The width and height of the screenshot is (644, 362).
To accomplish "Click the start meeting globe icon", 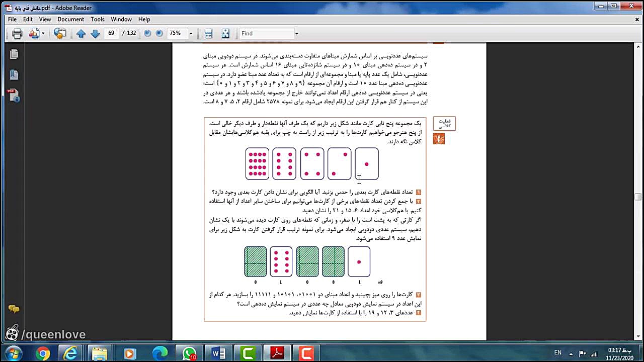I will coord(60,34).
